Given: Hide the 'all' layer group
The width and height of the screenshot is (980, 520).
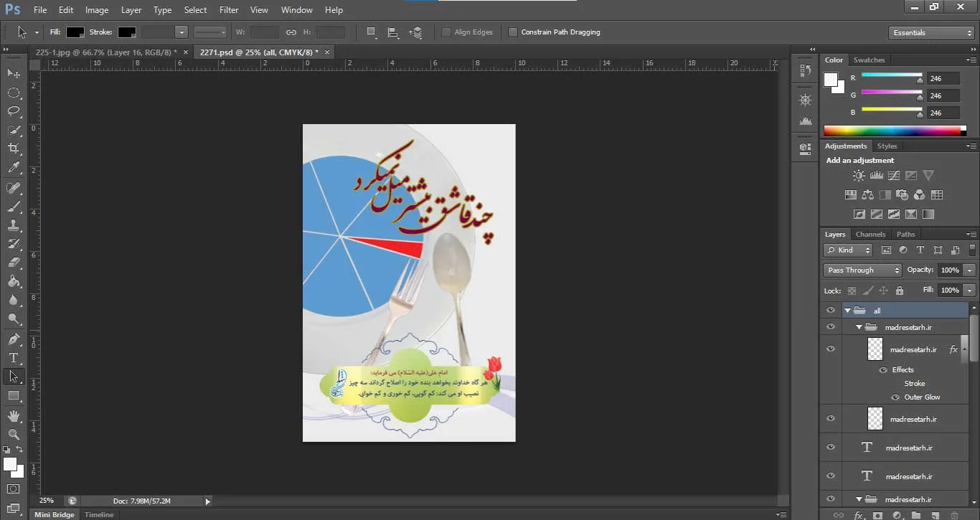Looking at the screenshot, I should point(831,311).
